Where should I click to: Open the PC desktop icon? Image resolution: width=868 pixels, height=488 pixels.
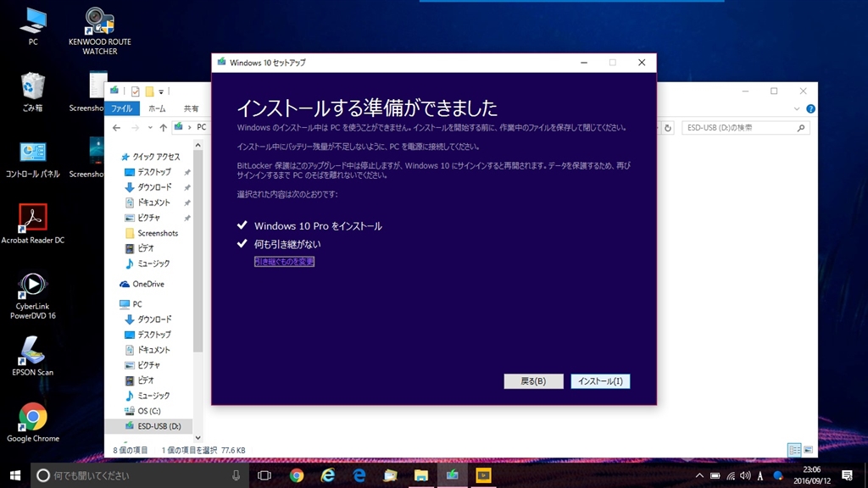[33, 26]
